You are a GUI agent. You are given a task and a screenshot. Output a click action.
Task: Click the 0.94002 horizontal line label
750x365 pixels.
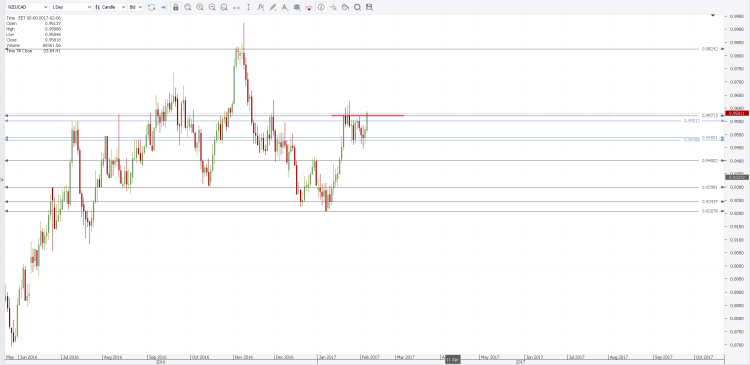point(709,161)
